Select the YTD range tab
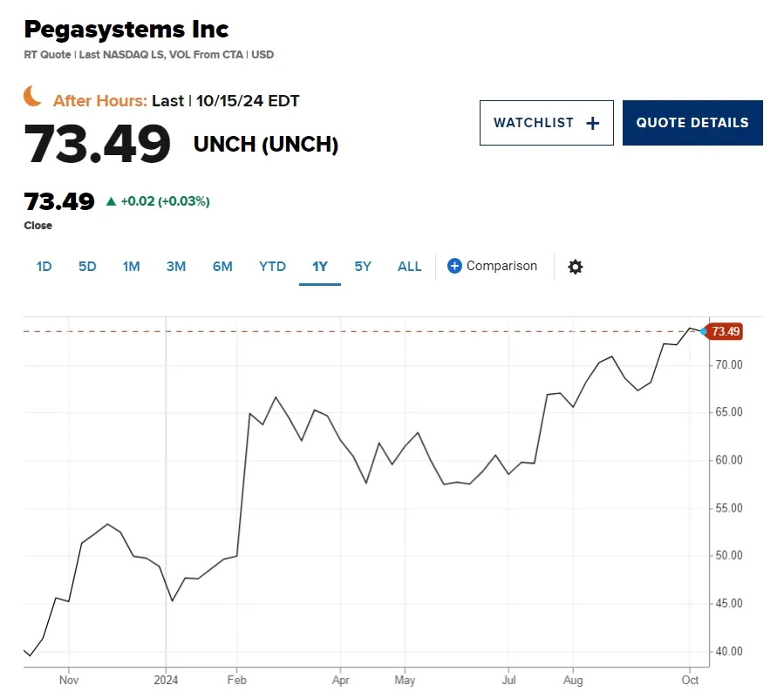The image size is (784, 692). point(272,267)
